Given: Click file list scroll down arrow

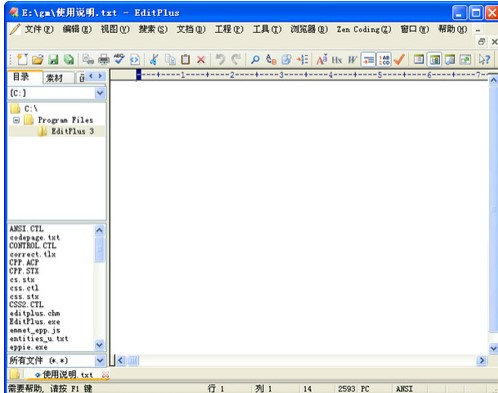Looking at the screenshot, I should pyautogui.click(x=99, y=344).
